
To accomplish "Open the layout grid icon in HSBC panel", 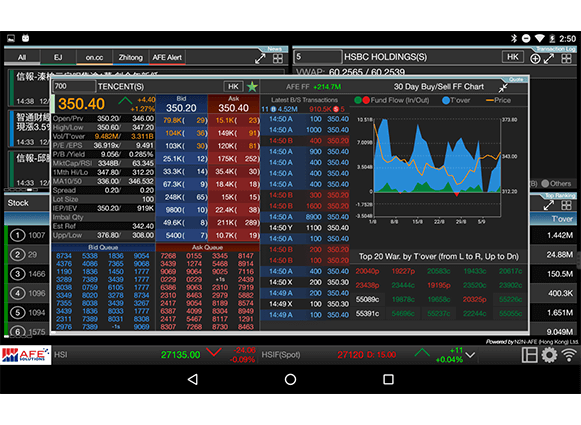I will 566,59.
